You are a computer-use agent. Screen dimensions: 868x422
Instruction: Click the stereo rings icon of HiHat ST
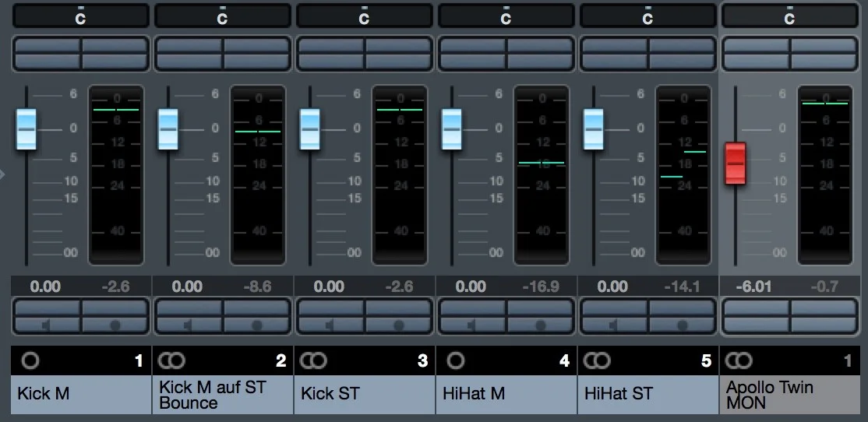597,360
